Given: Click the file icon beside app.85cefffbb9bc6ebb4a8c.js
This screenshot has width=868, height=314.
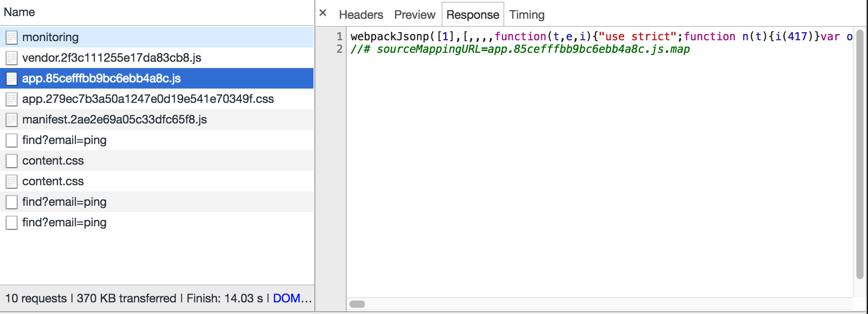Looking at the screenshot, I should pos(12,78).
